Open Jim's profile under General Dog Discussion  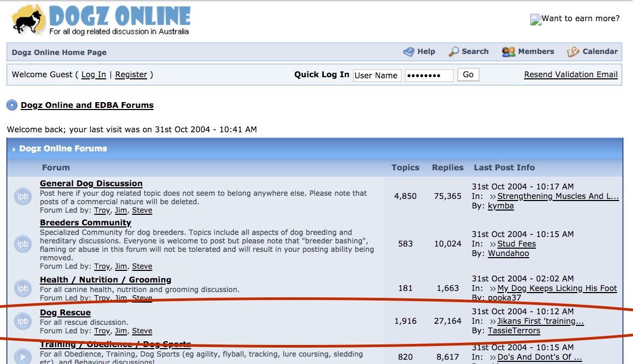coord(121,210)
